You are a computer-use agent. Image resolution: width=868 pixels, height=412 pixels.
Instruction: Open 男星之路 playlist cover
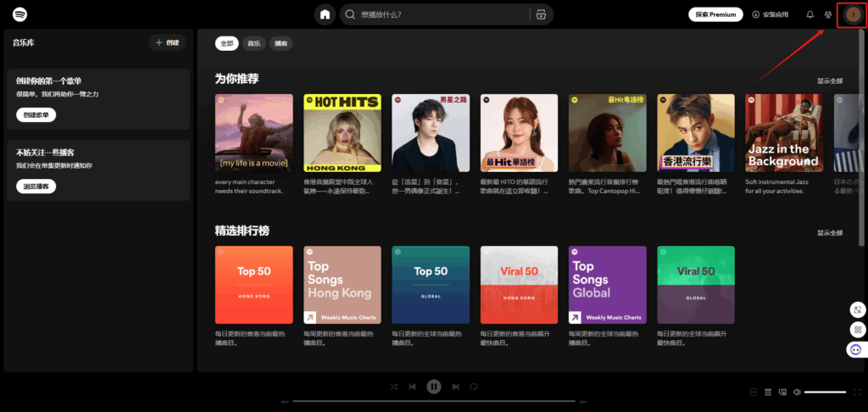pyautogui.click(x=431, y=133)
